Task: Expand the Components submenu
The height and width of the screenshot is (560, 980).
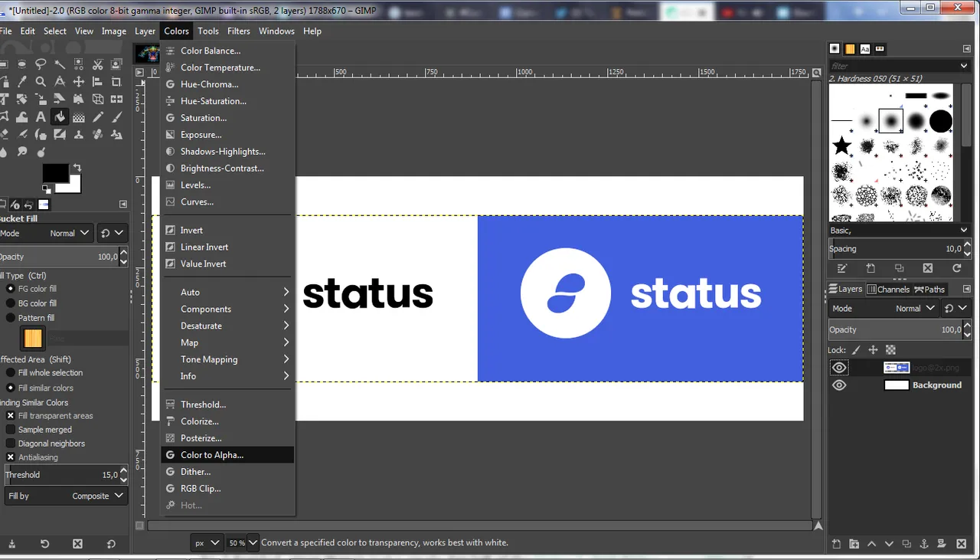Action: (228, 309)
